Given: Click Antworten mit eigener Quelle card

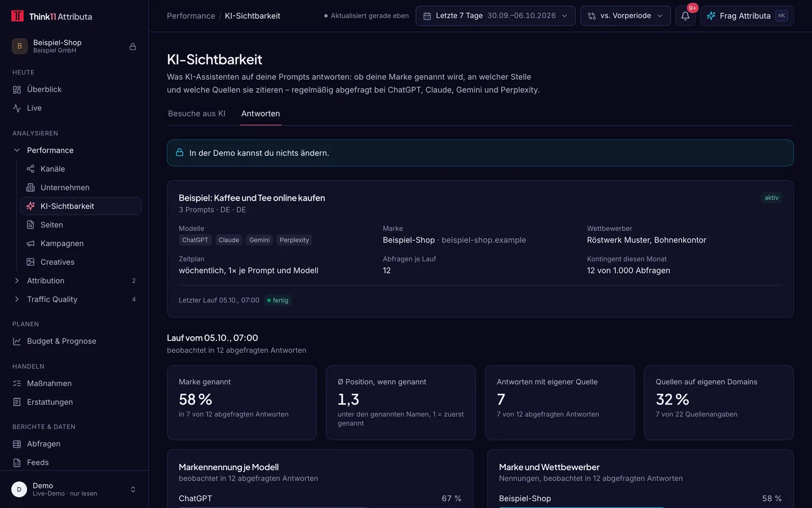Looking at the screenshot, I should [560, 402].
